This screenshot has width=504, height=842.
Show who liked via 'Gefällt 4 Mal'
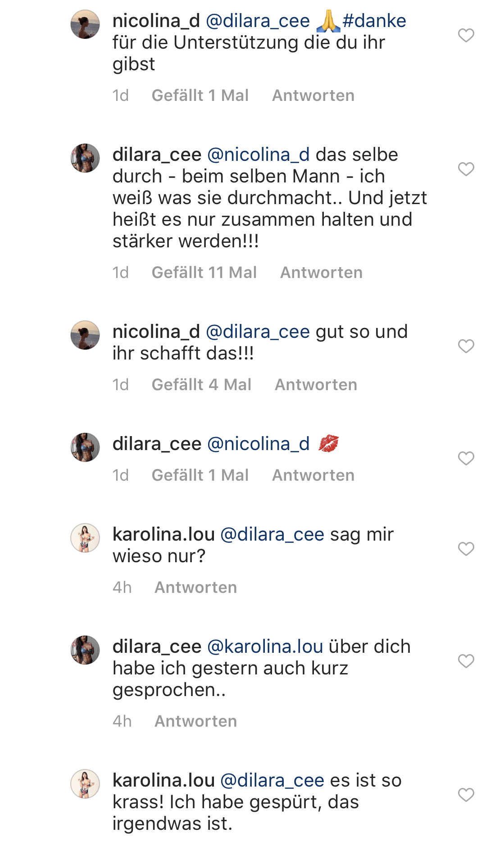click(201, 385)
